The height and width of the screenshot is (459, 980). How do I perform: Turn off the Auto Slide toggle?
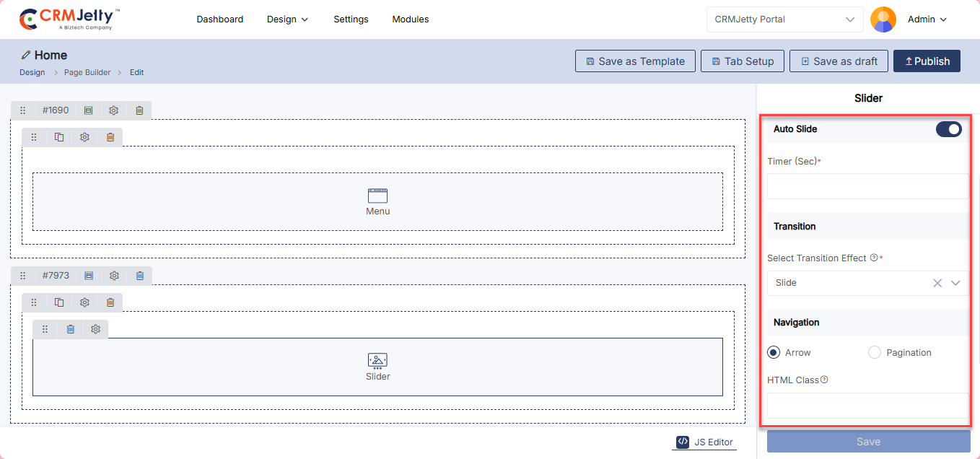click(x=948, y=129)
